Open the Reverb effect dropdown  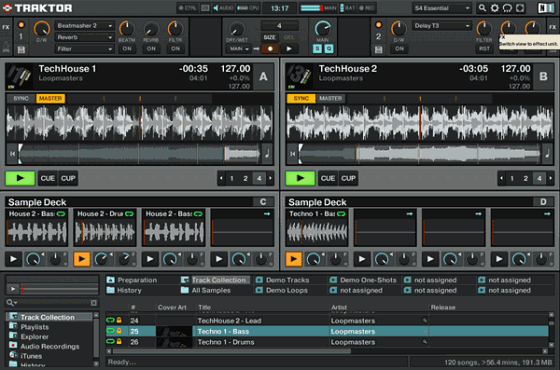[84, 37]
